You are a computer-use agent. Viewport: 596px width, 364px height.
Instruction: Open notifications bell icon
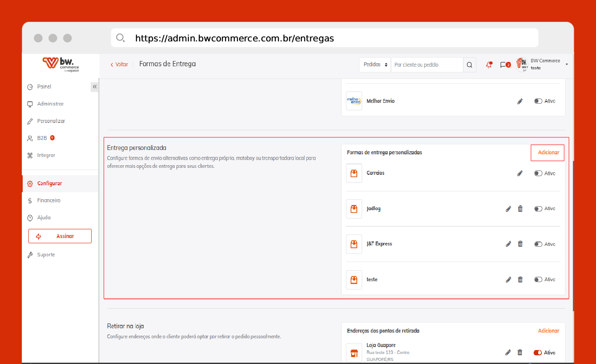coord(489,65)
